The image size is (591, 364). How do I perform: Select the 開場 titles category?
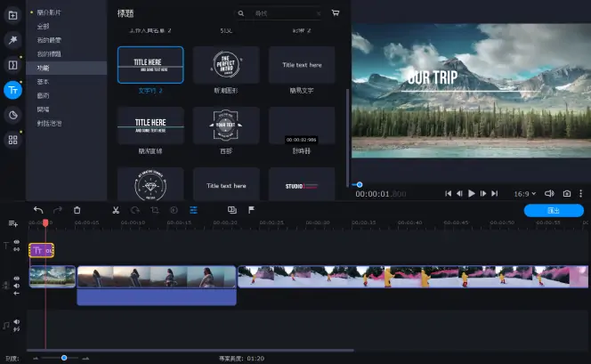coord(43,109)
